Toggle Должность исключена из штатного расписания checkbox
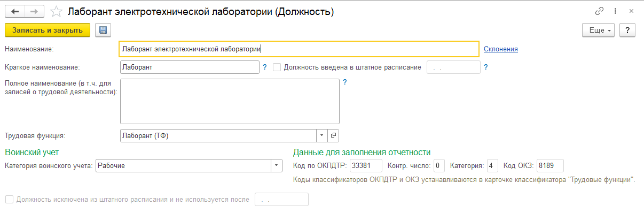 (x=9, y=200)
